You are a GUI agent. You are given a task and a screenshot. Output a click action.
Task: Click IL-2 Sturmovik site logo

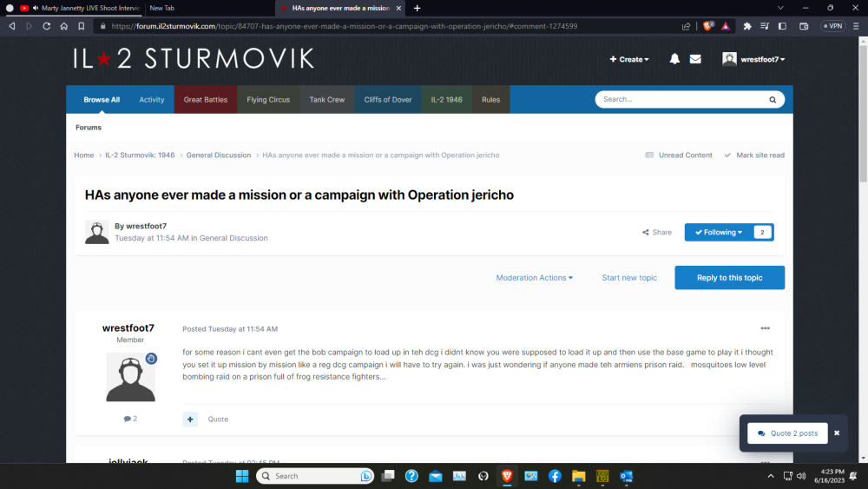pos(194,59)
